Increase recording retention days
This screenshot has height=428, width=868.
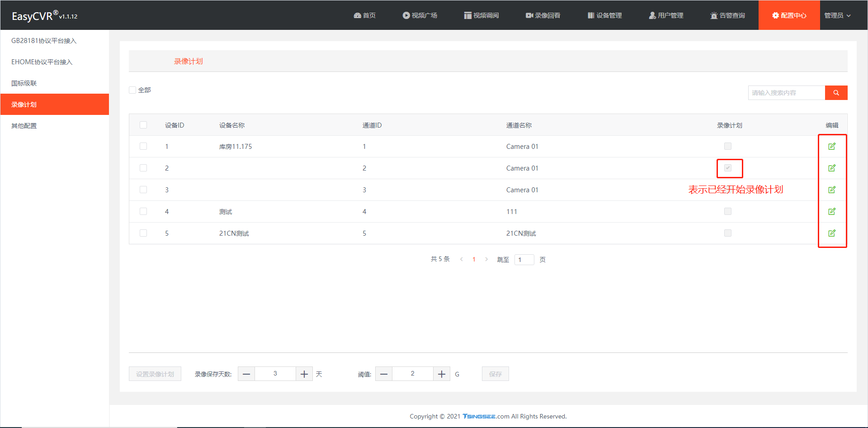[304, 374]
